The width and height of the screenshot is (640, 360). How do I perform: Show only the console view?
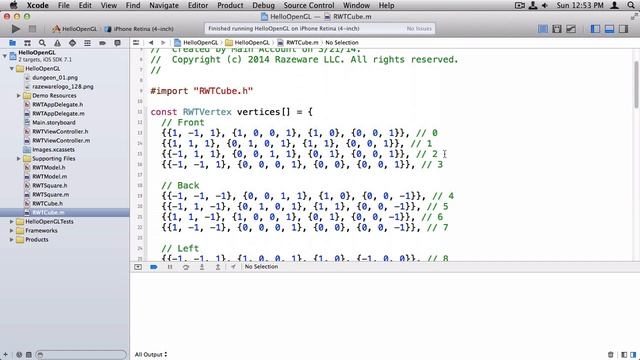pyautogui.click(x=633, y=355)
